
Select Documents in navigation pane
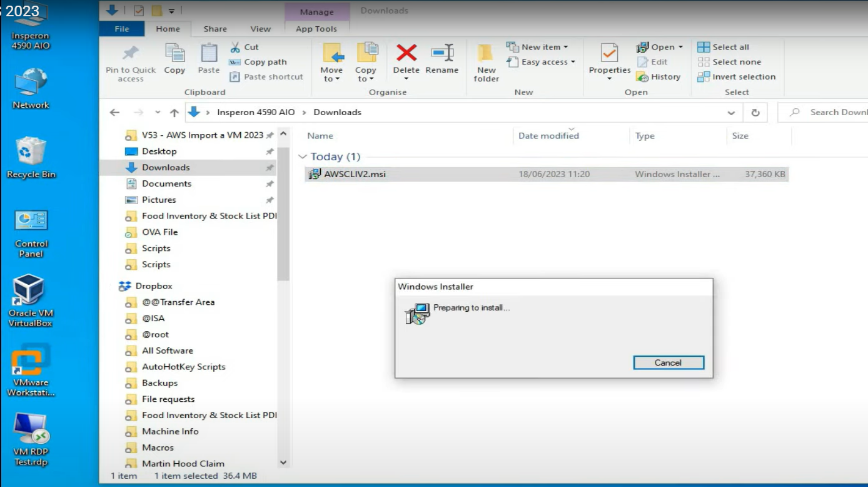[166, 184]
